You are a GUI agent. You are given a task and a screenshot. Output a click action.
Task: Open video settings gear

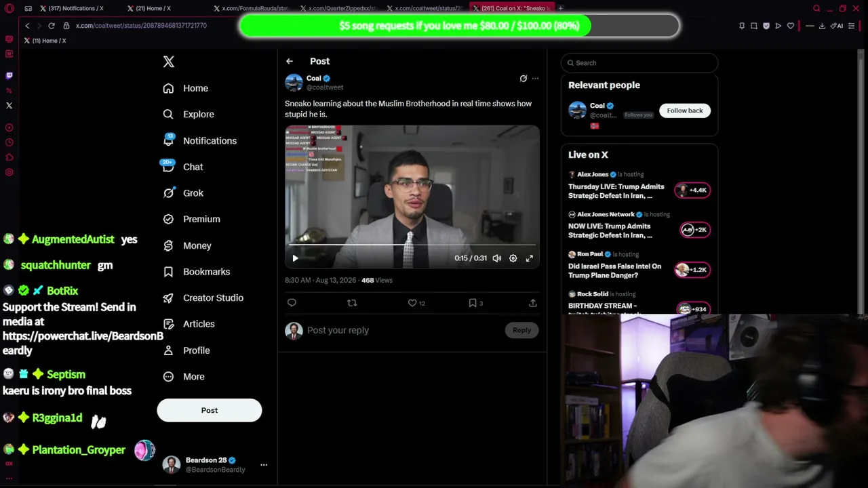pyautogui.click(x=513, y=258)
